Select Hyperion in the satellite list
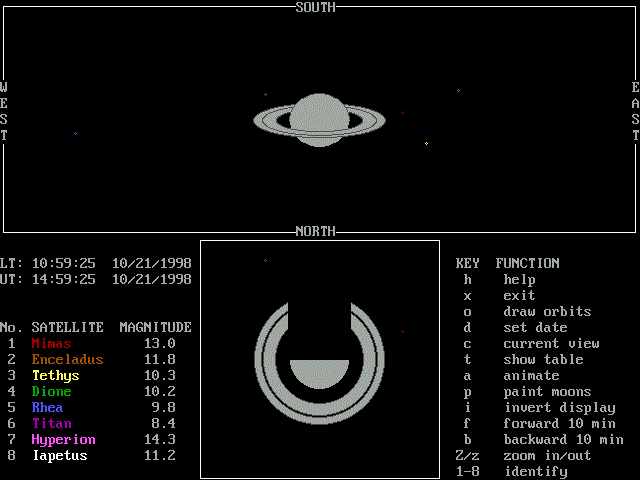Viewport: 640px width, 480px height. [x=63, y=440]
